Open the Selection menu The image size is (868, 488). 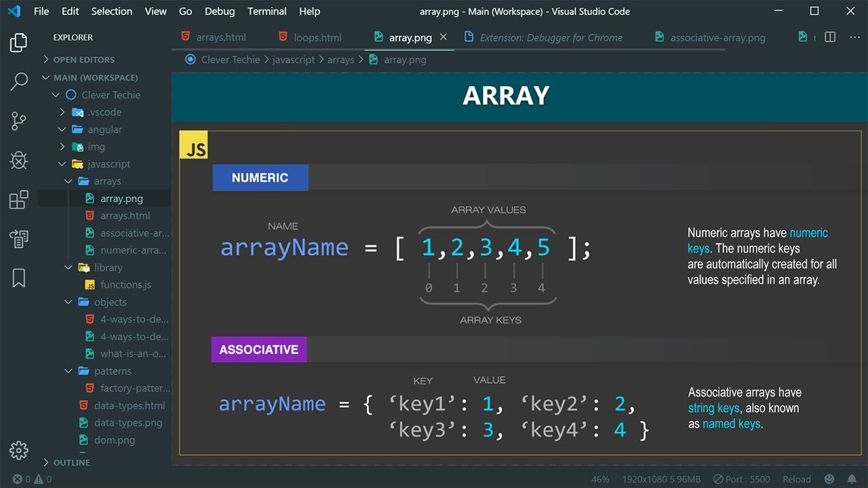112,12
